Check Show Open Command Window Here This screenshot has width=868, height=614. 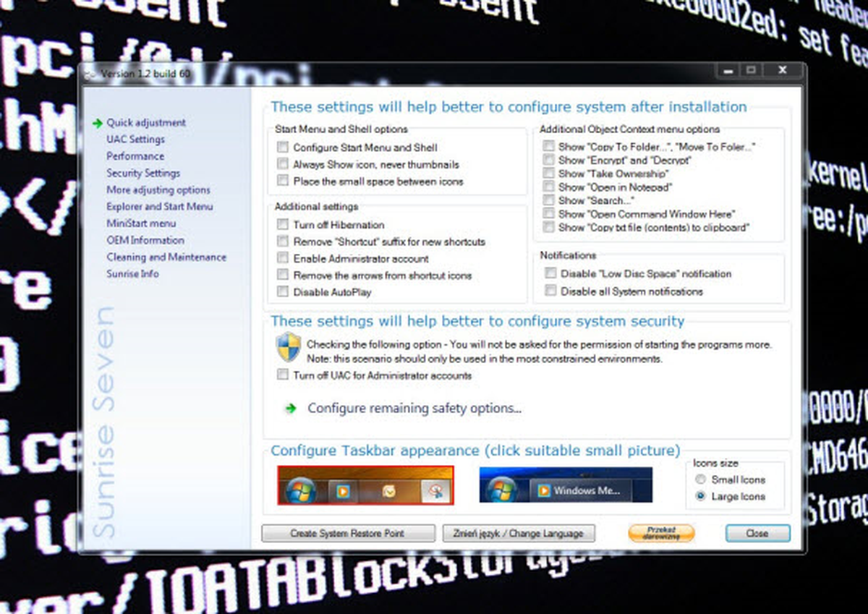click(x=550, y=214)
